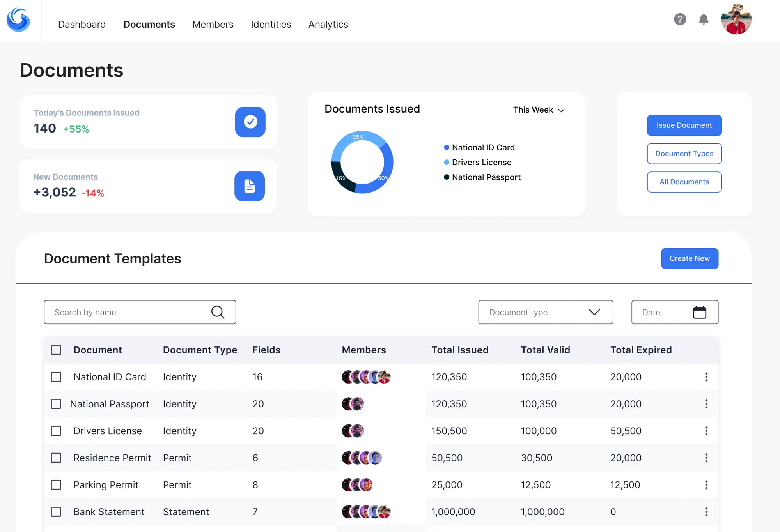Open row options for Parking Permit
Screen dimensions: 780x532
(x=706, y=485)
